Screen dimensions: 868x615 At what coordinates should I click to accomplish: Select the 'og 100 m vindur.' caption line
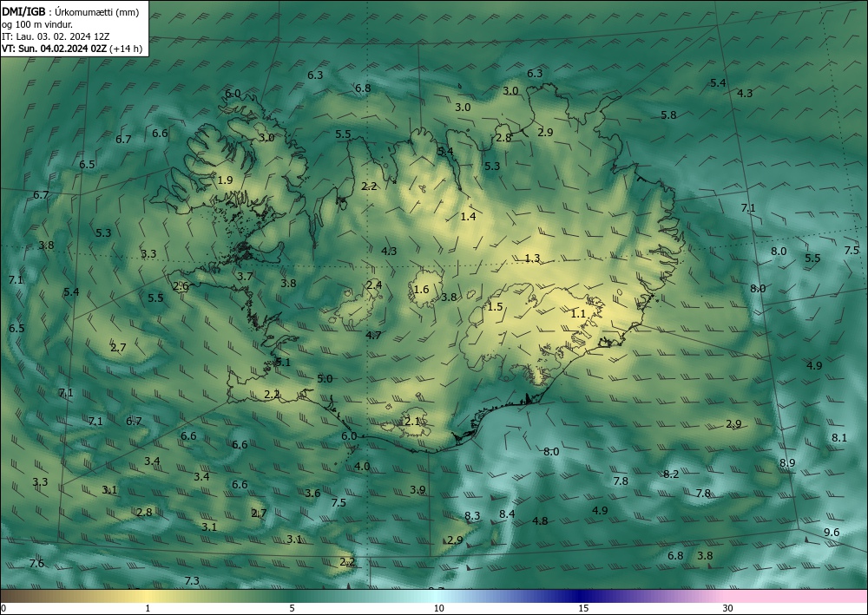tap(37, 24)
